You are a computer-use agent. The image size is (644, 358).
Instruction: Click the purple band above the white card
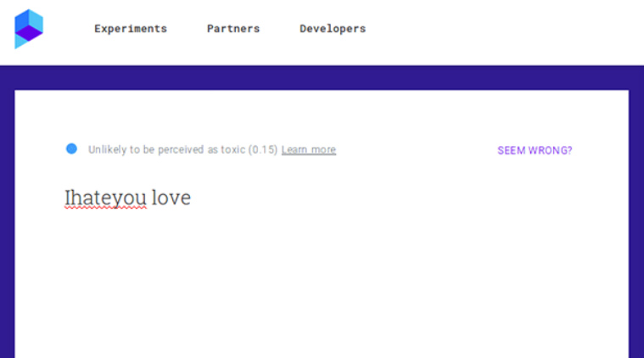coord(321,77)
